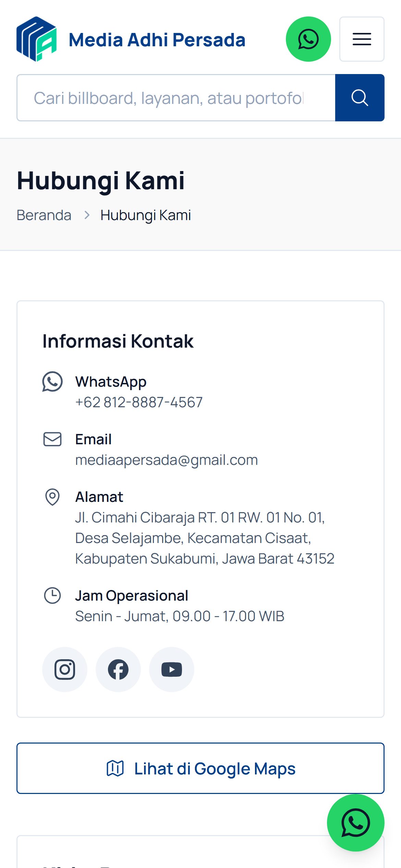This screenshot has height=868, width=401.
Task: Tap the floating WhatsApp chat button
Action: (356, 823)
